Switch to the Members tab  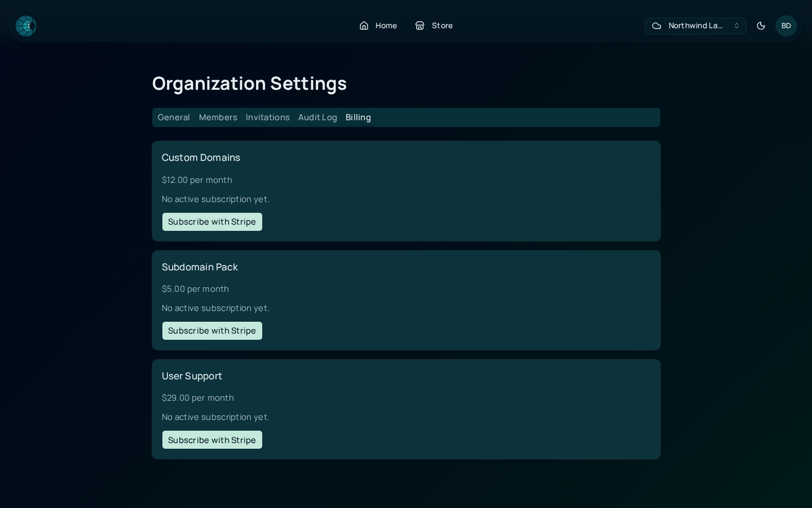tap(218, 117)
